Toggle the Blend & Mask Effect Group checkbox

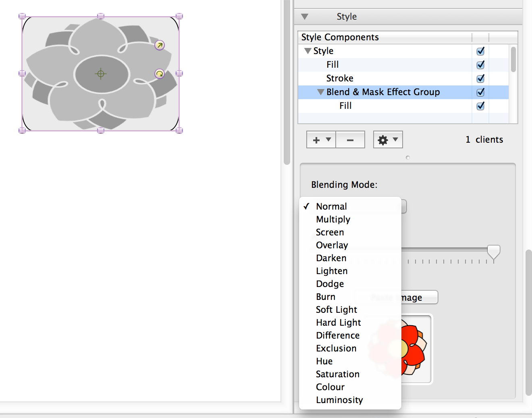pos(480,92)
